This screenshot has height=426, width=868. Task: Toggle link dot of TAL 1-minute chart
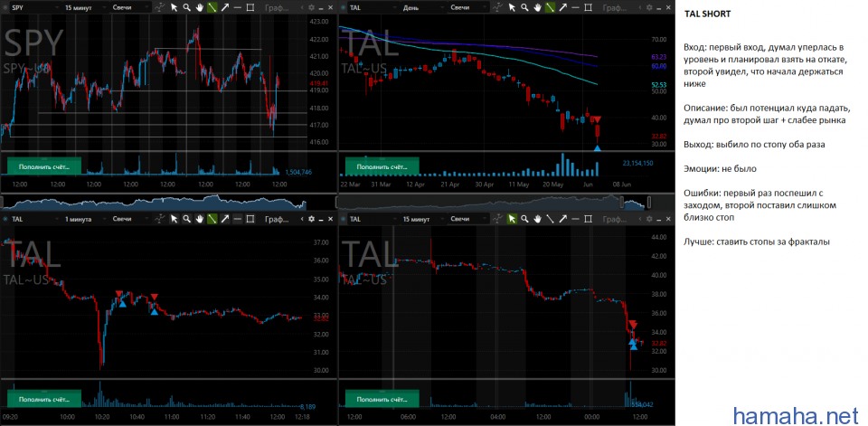tap(5, 219)
